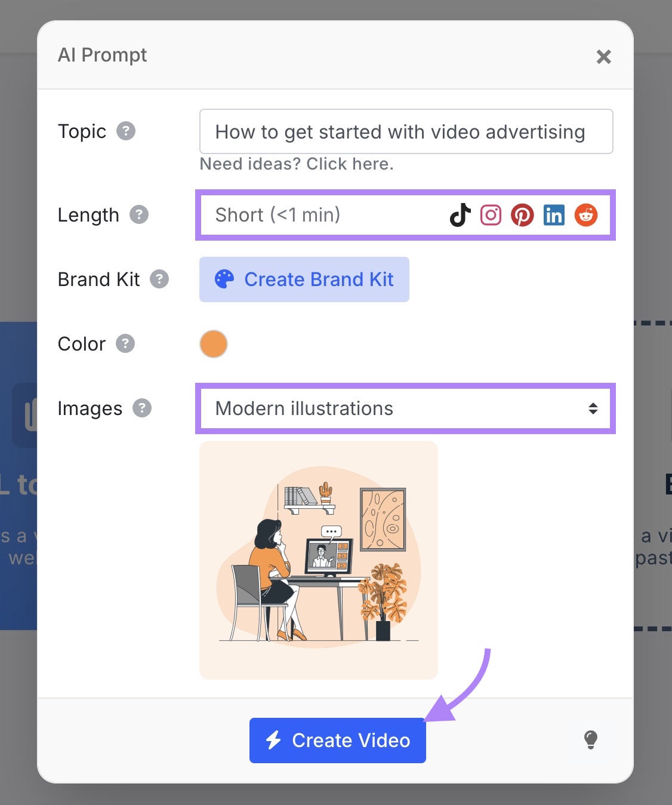Screen dimensions: 672x805
Task: Open the Brand Kit help tooltip
Action: (x=158, y=279)
